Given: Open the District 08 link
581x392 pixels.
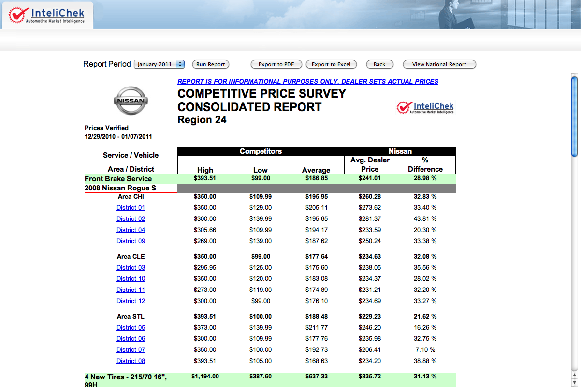Looking at the screenshot, I should [131, 361].
